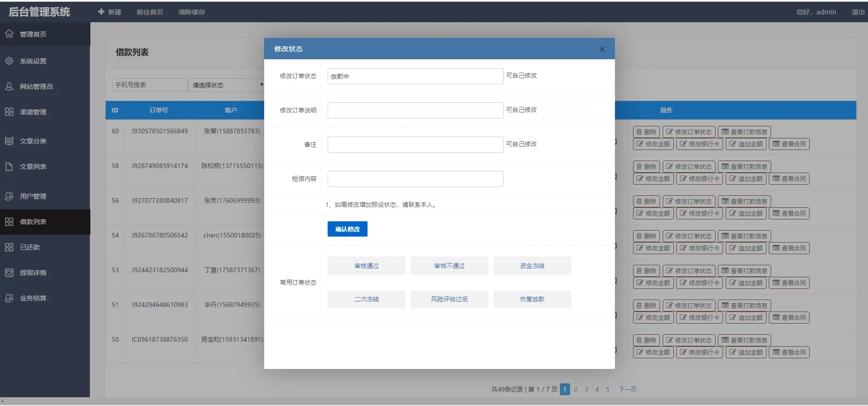Focus the 短信内容 input field
The width and height of the screenshot is (868, 406).
(415, 179)
